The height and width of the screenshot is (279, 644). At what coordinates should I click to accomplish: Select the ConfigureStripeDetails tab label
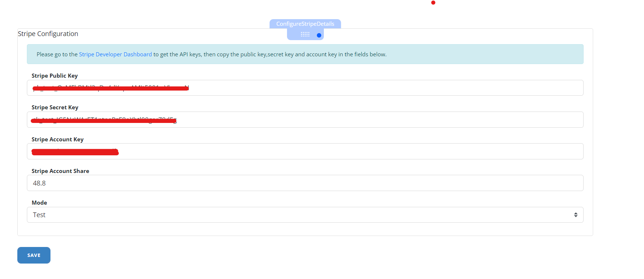click(305, 24)
